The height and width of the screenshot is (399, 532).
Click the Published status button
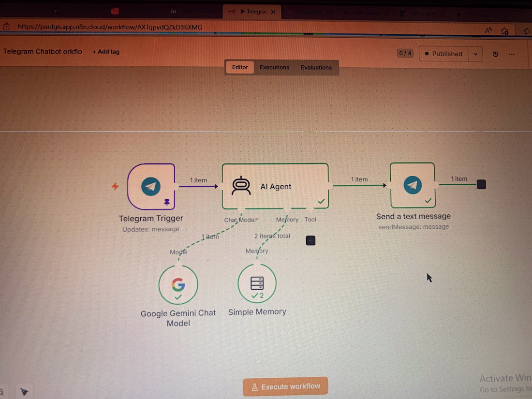pyautogui.click(x=443, y=54)
